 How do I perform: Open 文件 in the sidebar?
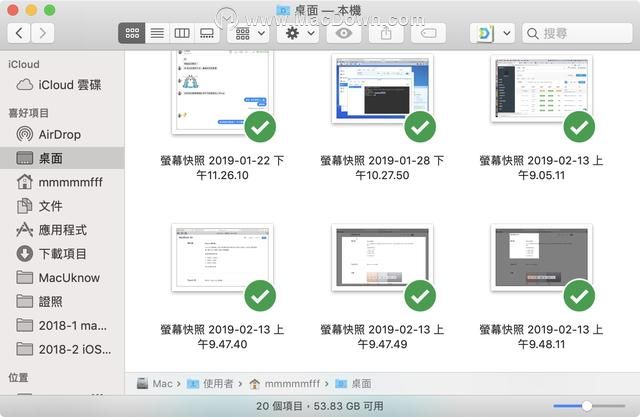point(62,206)
